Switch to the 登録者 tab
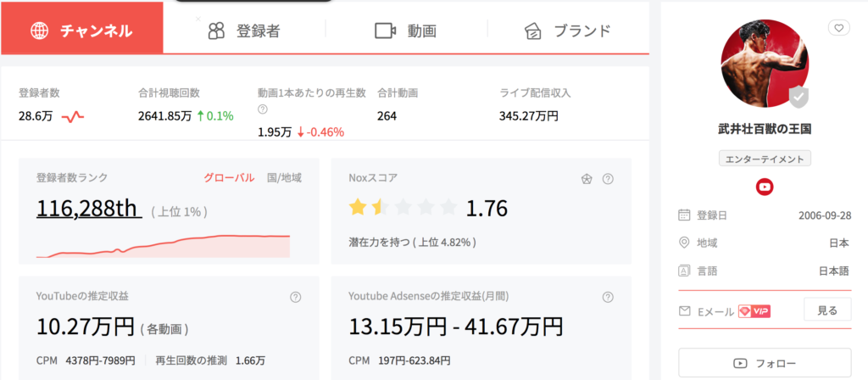The height and width of the screenshot is (380, 868). (x=244, y=31)
